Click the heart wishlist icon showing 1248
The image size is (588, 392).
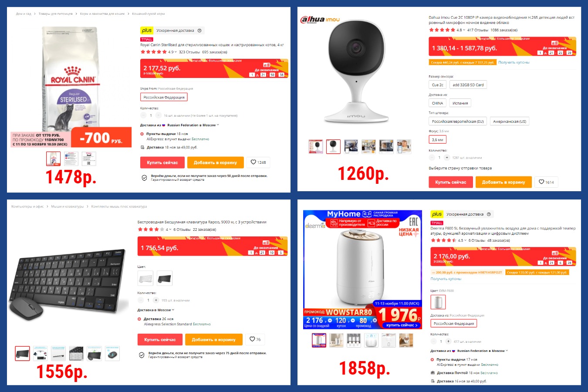[253, 162]
